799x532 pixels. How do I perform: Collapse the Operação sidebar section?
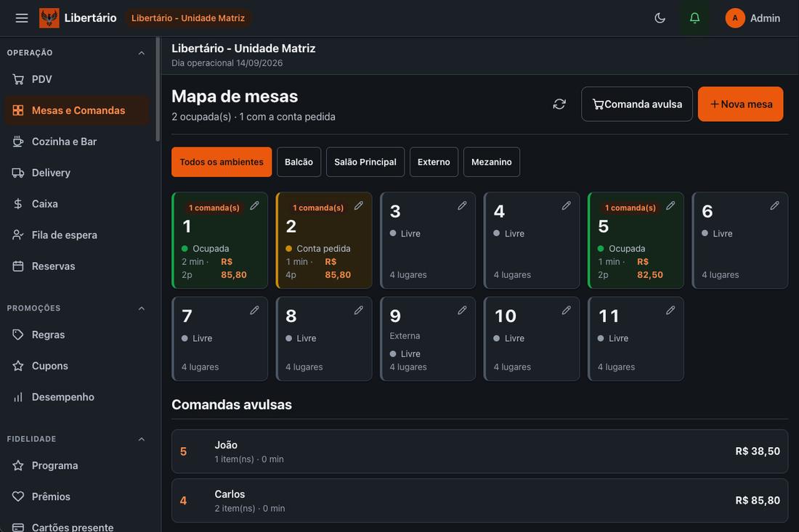point(142,53)
